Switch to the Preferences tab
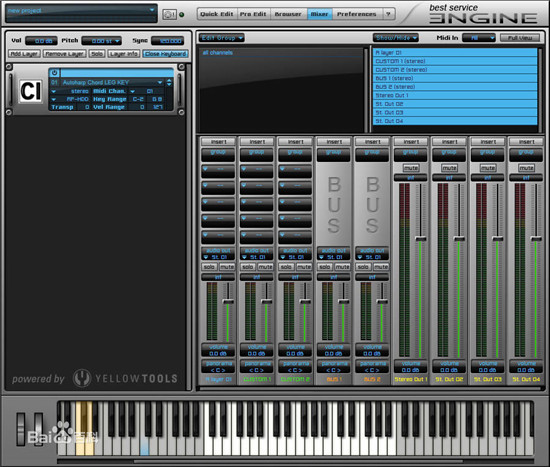This screenshot has width=550, height=467. (356, 14)
